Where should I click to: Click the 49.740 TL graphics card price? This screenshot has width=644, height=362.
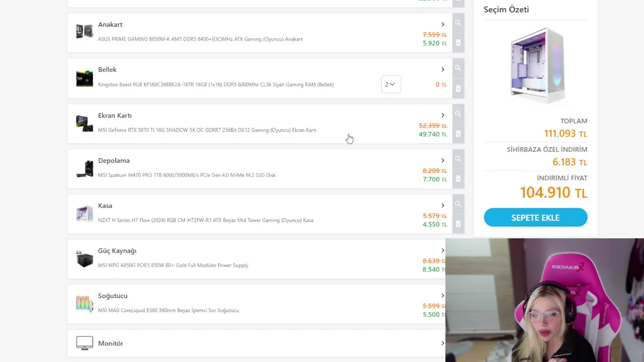(433, 134)
